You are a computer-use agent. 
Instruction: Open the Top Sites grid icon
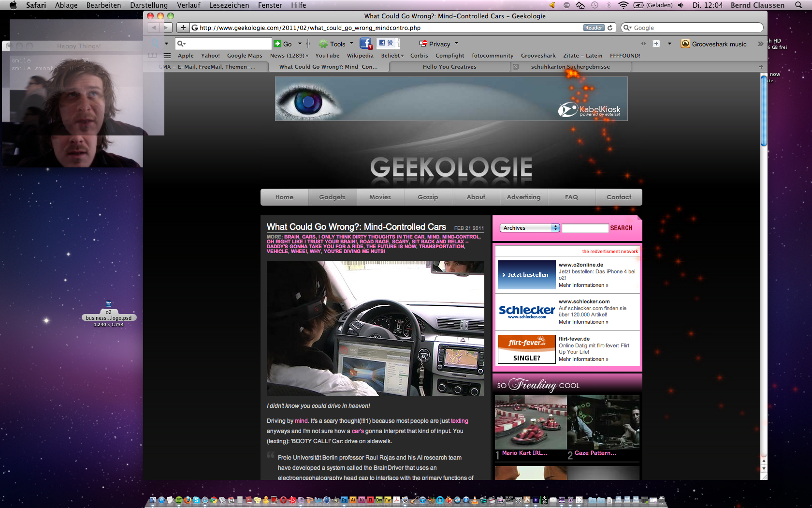coord(167,56)
